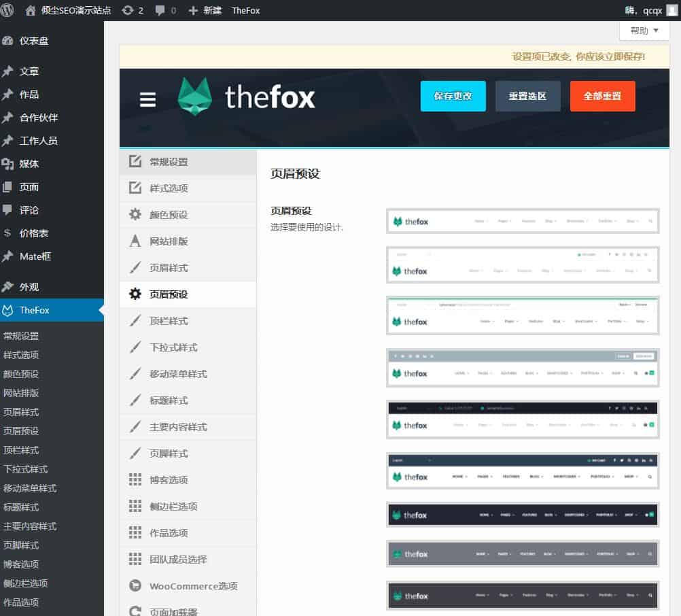The width and height of the screenshot is (681, 616).
Task: Click the 保存更改 save button
Action: click(453, 96)
